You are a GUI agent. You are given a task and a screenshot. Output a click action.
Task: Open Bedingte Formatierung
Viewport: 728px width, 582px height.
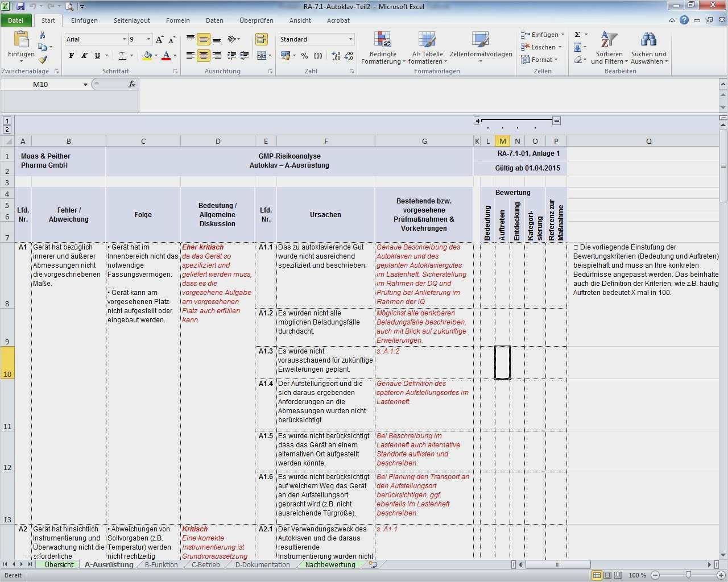(382, 48)
